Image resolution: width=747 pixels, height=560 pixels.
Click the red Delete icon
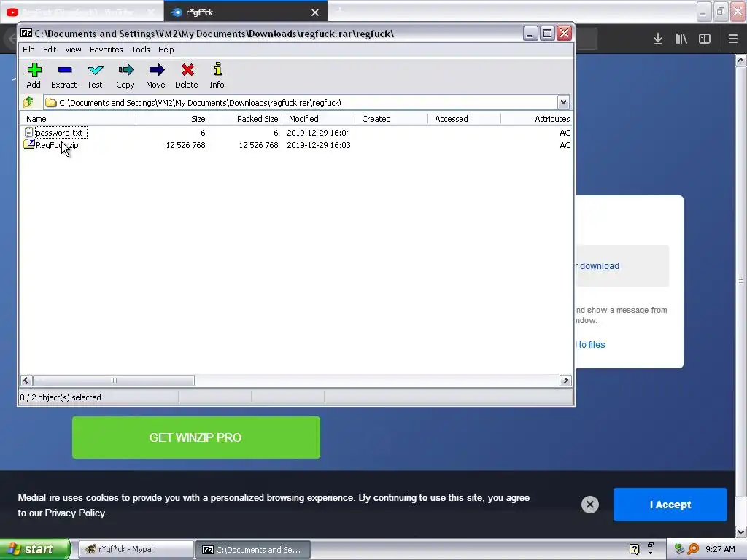[x=187, y=75]
